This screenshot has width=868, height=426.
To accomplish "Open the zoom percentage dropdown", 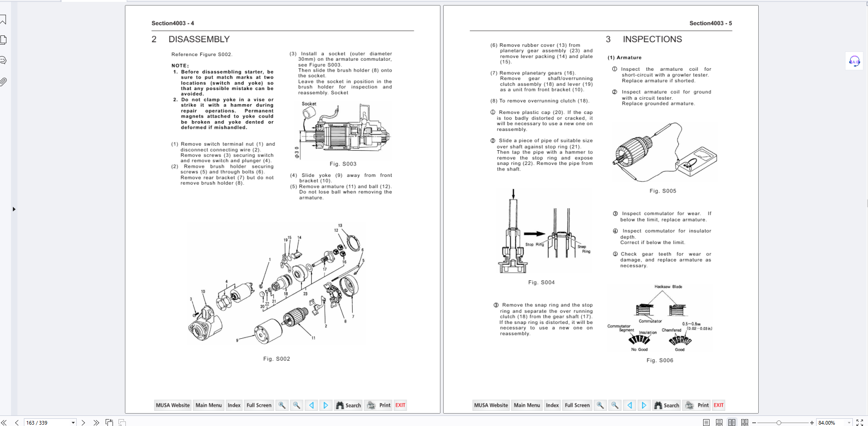I will tap(849, 422).
